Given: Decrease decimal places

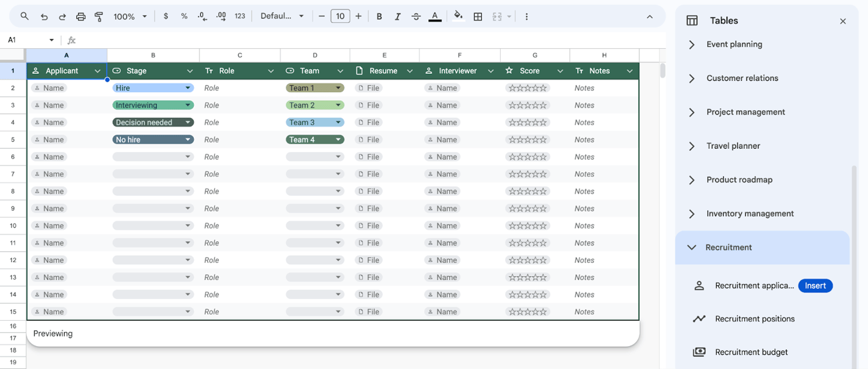Looking at the screenshot, I should point(202,17).
